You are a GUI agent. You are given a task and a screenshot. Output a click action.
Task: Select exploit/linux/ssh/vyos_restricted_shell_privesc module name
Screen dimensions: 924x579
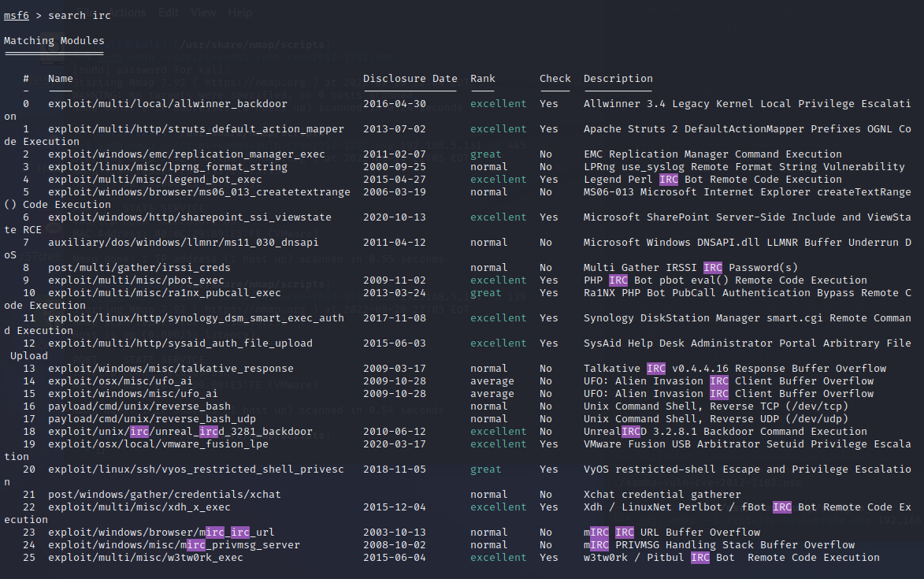tap(195, 470)
